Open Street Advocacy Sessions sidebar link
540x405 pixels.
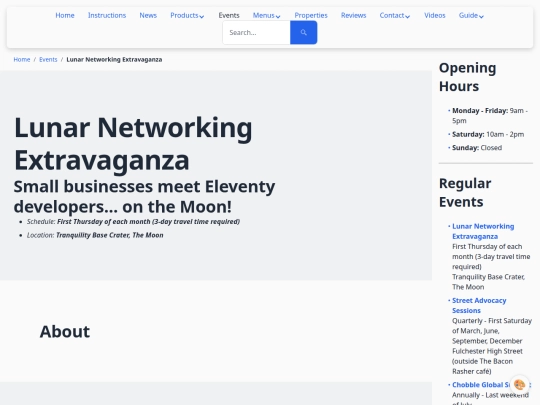click(x=479, y=305)
